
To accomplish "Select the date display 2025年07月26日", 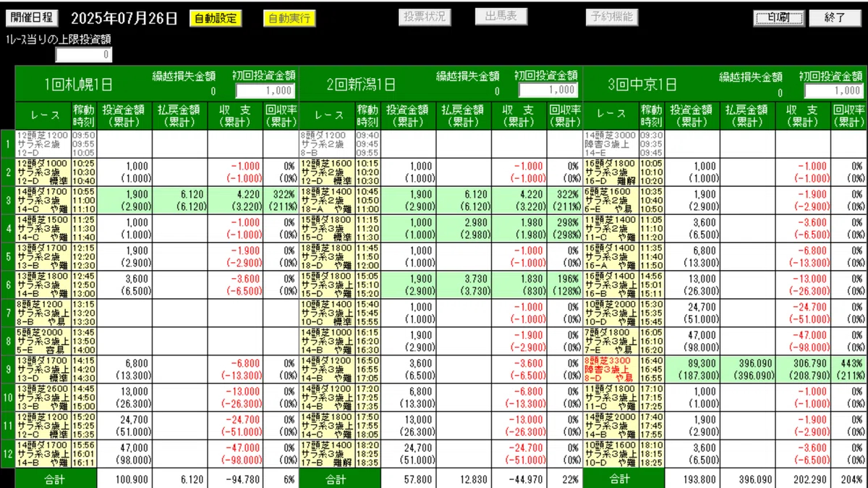I will (x=124, y=16).
